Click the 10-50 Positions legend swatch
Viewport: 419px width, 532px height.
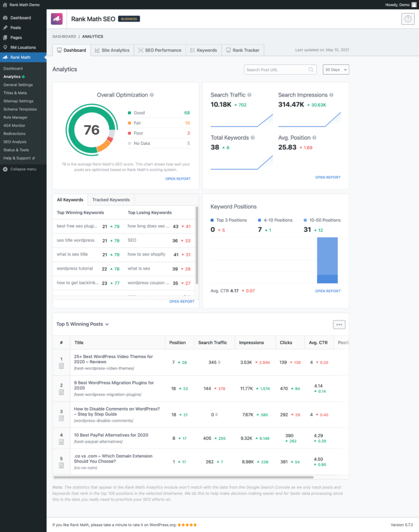(305, 220)
